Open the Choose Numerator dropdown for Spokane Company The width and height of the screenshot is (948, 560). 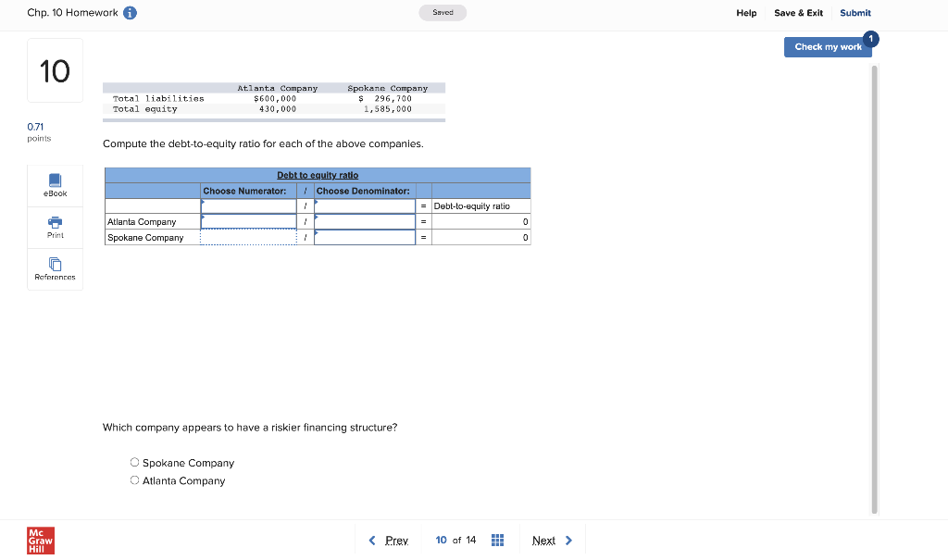pyautogui.click(x=248, y=237)
